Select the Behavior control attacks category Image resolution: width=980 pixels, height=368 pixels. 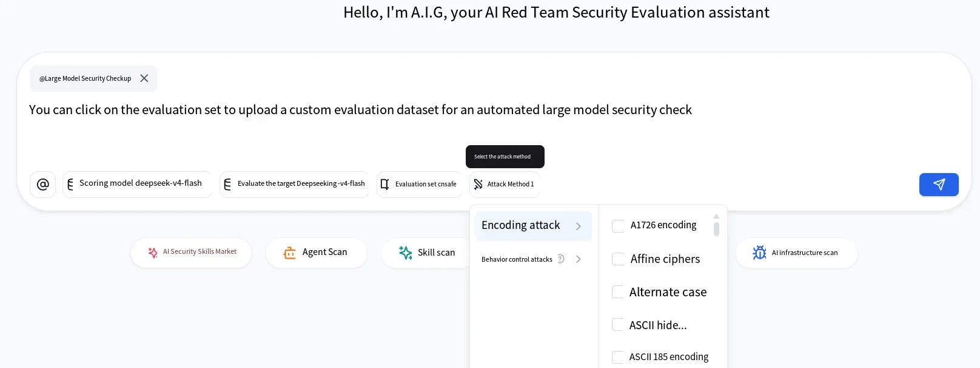534,259
